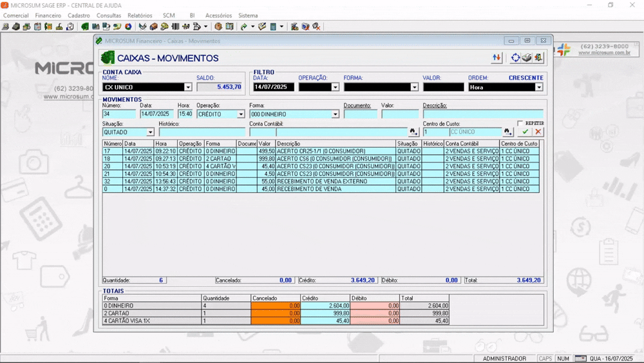The width and height of the screenshot is (644, 363).
Task: Click the Descrição input field
Action: tap(483, 114)
